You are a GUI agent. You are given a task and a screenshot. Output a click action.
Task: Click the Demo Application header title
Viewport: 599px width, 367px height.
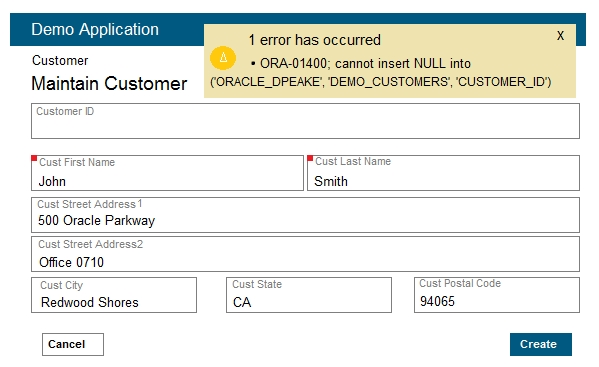click(x=95, y=29)
